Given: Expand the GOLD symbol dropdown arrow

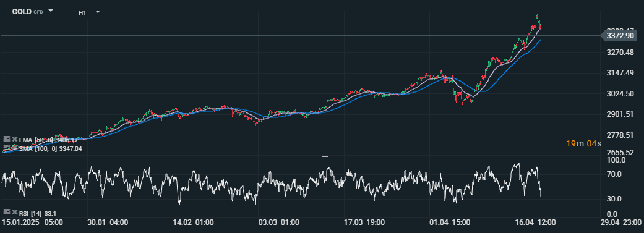Looking at the screenshot, I should [51, 11].
